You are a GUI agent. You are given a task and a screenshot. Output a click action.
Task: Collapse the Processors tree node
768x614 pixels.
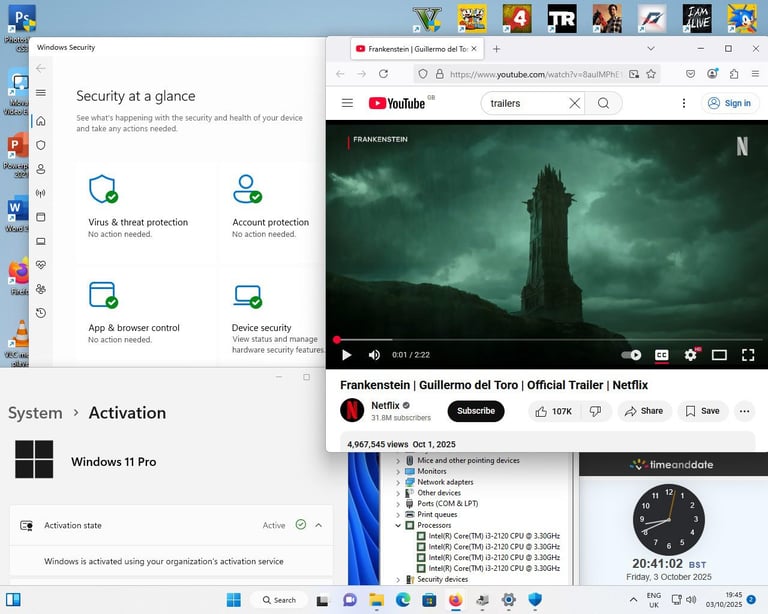[398, 525]
